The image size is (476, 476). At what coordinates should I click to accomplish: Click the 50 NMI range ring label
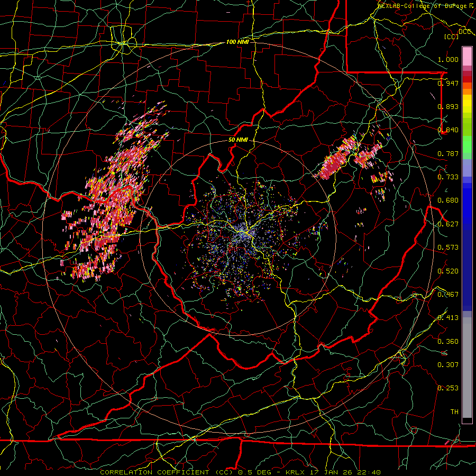(238, 140)
